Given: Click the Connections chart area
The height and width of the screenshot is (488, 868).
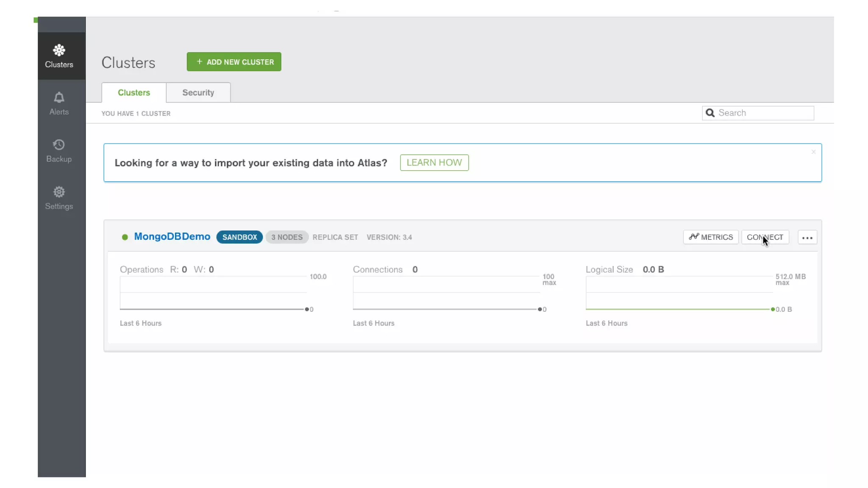Looking at the screenshot, I should pyautogui.click(x=446, y=293).
